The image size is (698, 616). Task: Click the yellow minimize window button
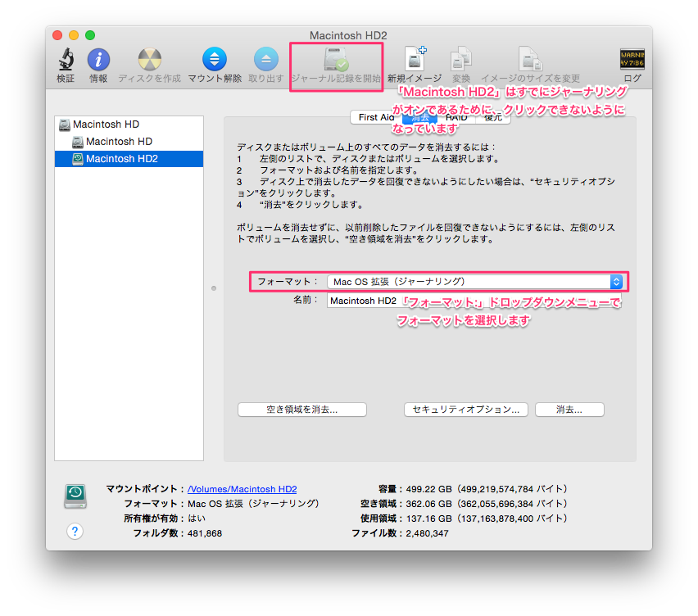(x=74, y=35)
